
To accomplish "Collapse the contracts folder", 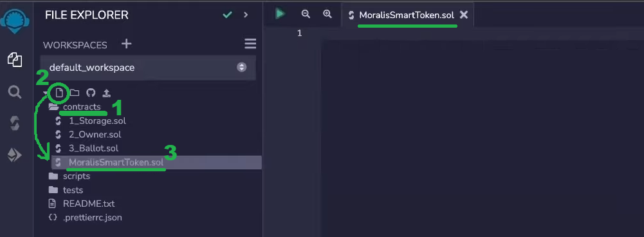I will click(x=82, y=107).
